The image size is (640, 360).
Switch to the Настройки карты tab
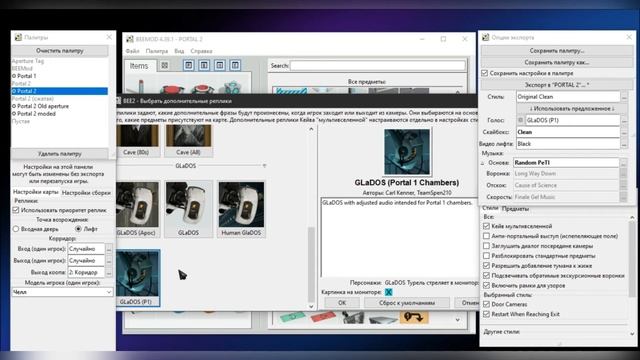(36, 192)
